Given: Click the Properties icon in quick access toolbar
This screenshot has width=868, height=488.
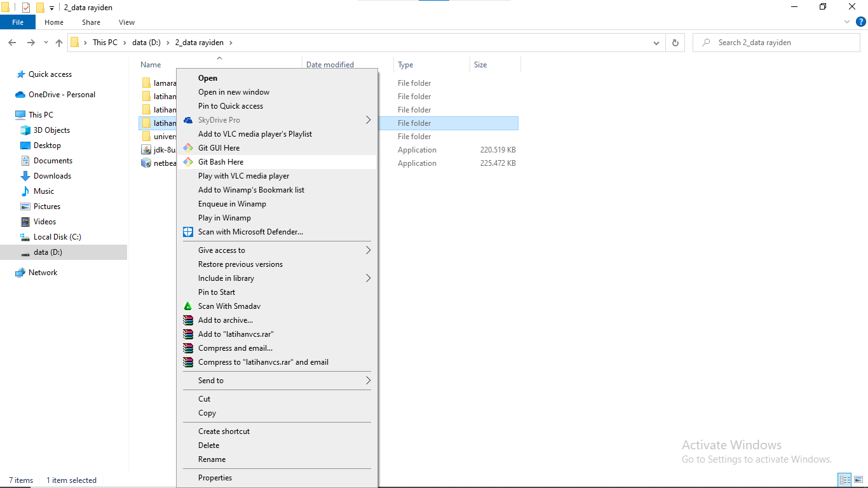Looking at the screenshot, I should point(26,8).
